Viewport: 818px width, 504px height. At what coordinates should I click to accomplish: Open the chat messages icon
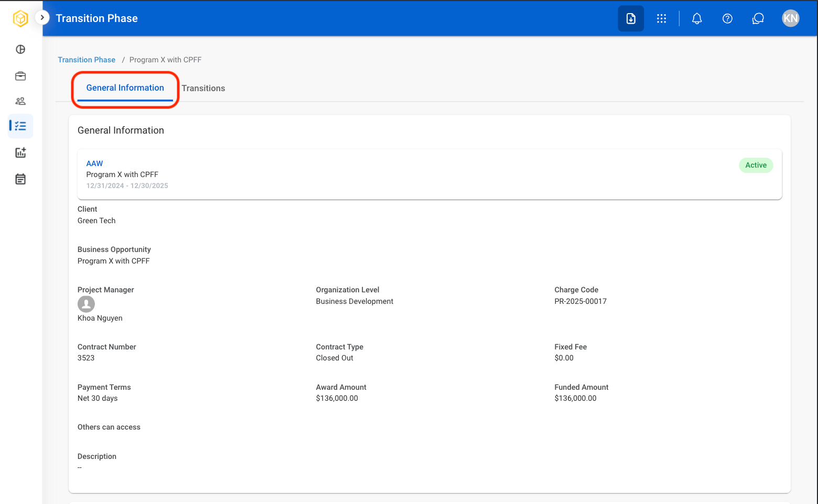[x=758, y=18]
